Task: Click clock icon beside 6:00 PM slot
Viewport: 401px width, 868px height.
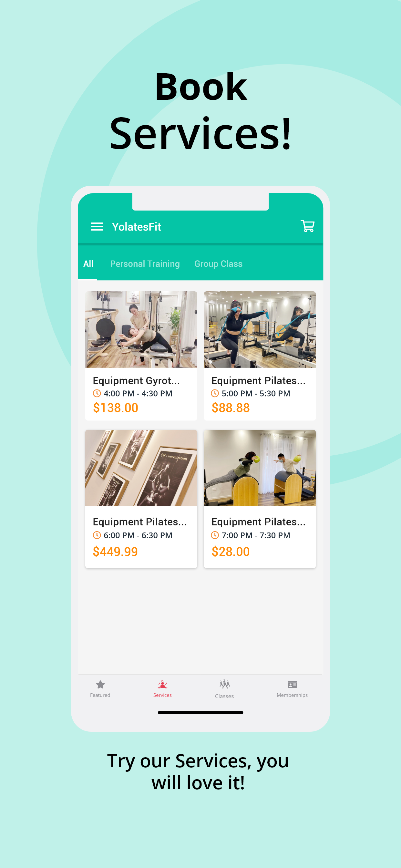Action: 97,535
